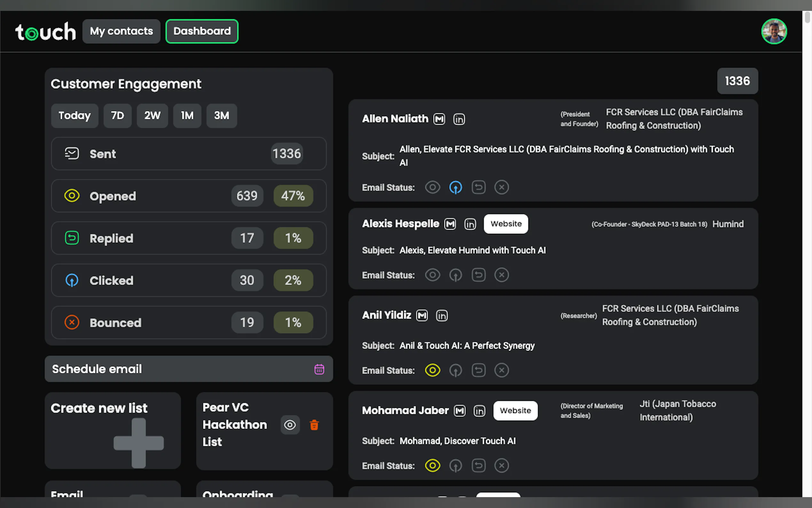Select the 7D time range filter
The height and width of the screenshot is (508, 812).
tap(118, 115)
